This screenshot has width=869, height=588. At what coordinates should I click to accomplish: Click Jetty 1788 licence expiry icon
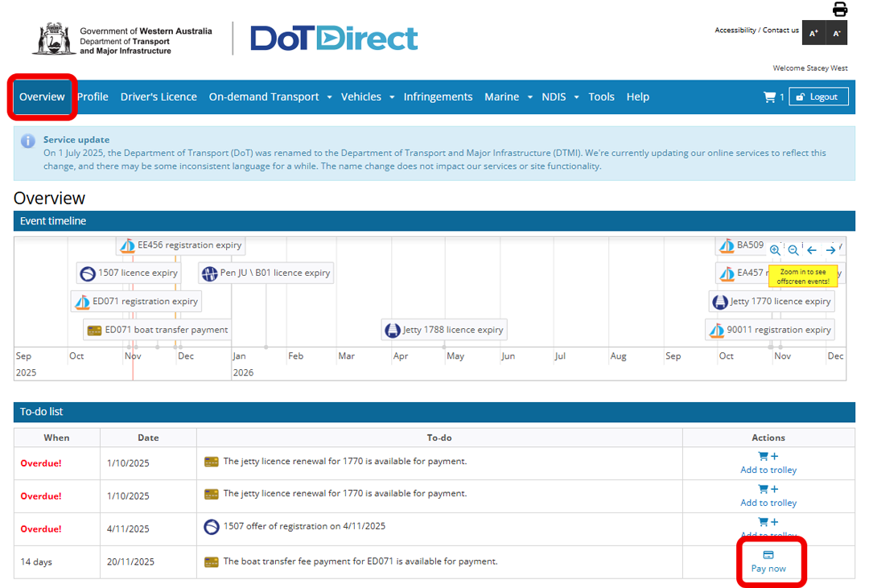coord(393,331)
